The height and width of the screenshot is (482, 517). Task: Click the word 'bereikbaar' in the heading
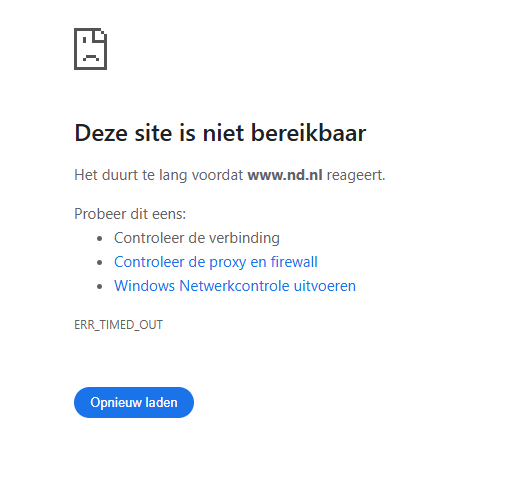308,133
